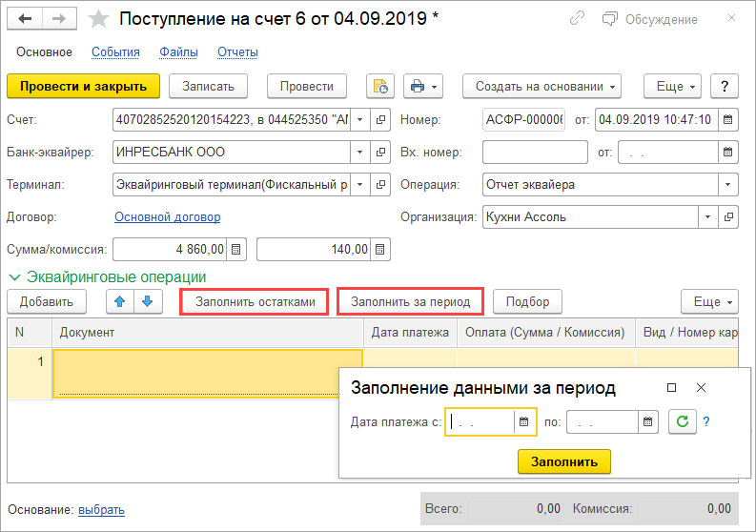
Task: Expand the Счет dropdown list
Action: point(360,119)
